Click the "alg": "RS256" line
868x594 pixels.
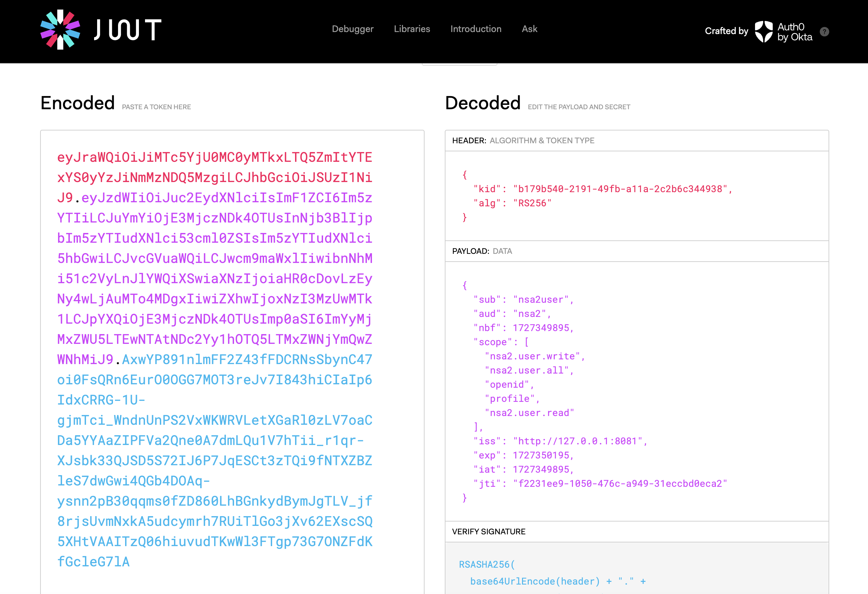coord(513,203)
